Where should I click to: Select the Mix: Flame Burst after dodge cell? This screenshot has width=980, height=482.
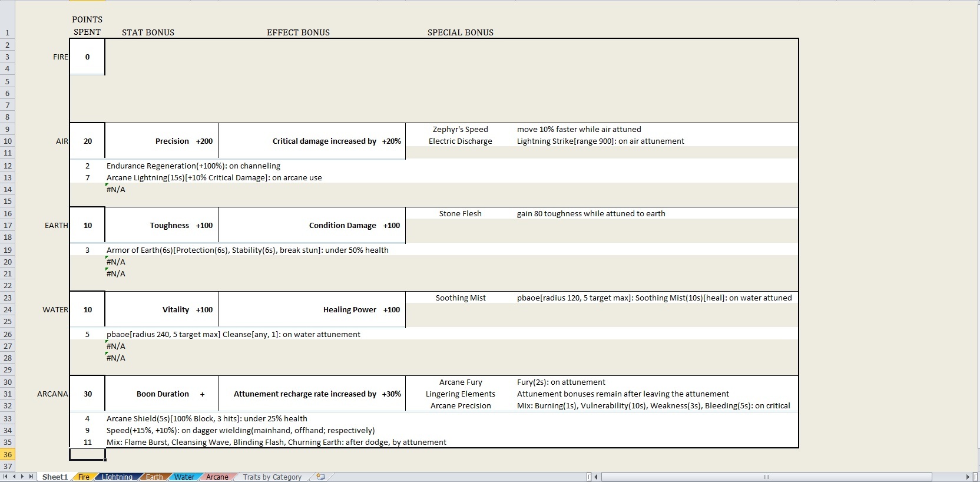click(x=276, y=442)
